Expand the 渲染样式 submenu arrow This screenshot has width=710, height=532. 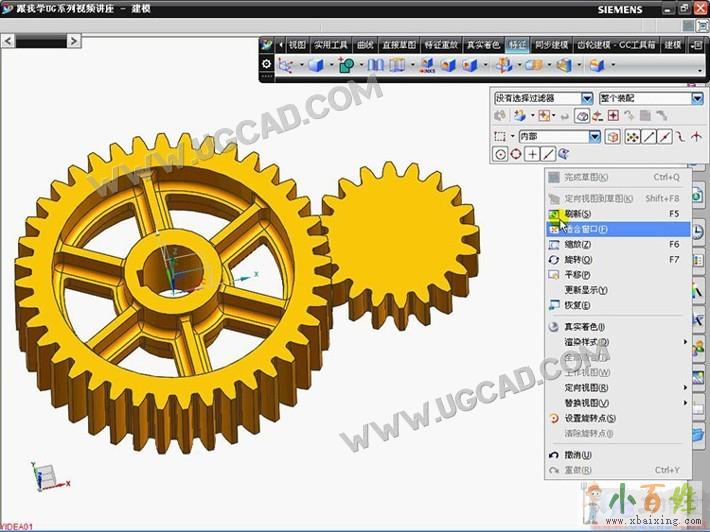[x=685, y=342]
